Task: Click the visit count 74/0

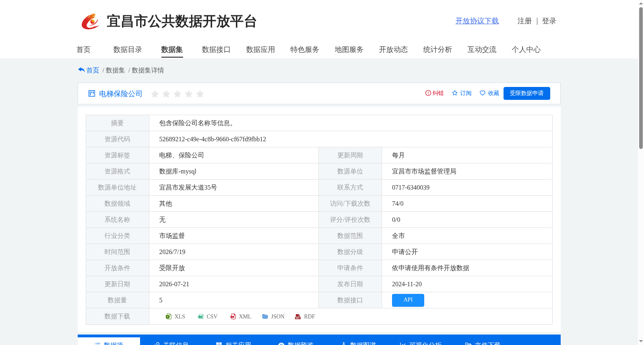Action: [398, 204]
